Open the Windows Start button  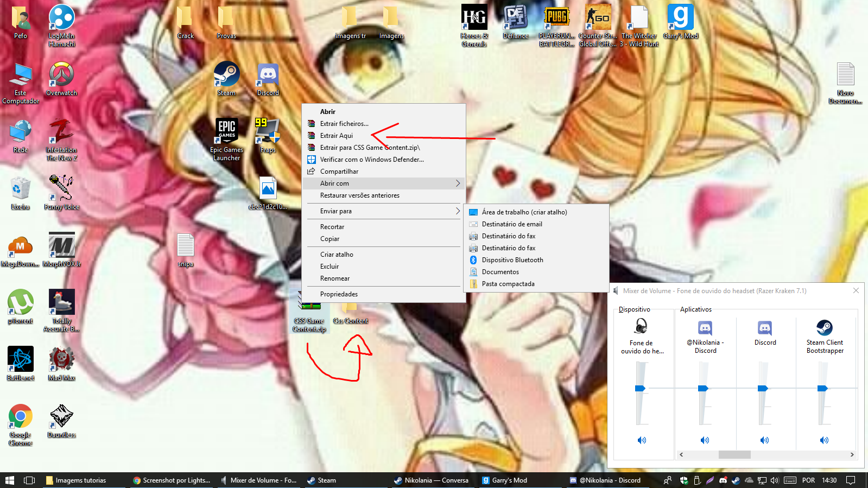[x=10, y=480]
